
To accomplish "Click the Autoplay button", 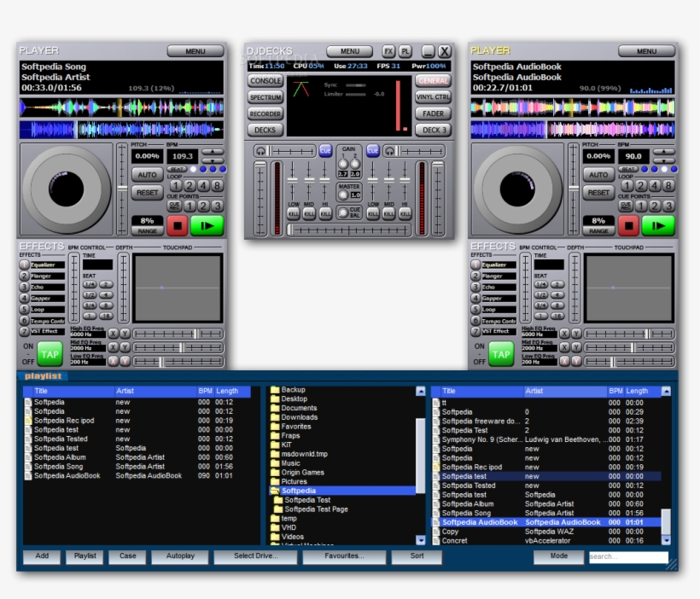I will (179, 556).
